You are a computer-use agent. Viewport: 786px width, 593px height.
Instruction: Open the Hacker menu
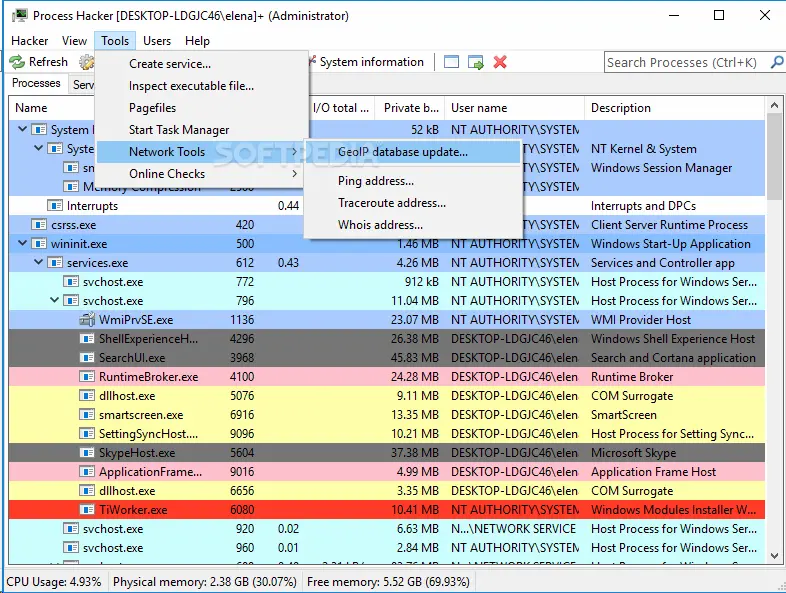pos(30,41)
